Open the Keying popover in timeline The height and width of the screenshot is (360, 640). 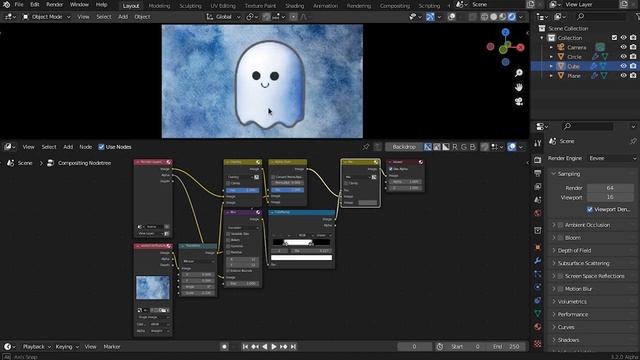(x=67, y=347)
